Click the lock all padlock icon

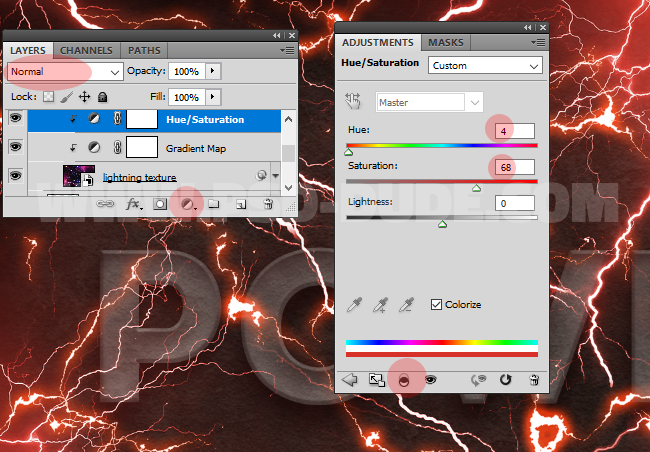click(x=103, y=97)
